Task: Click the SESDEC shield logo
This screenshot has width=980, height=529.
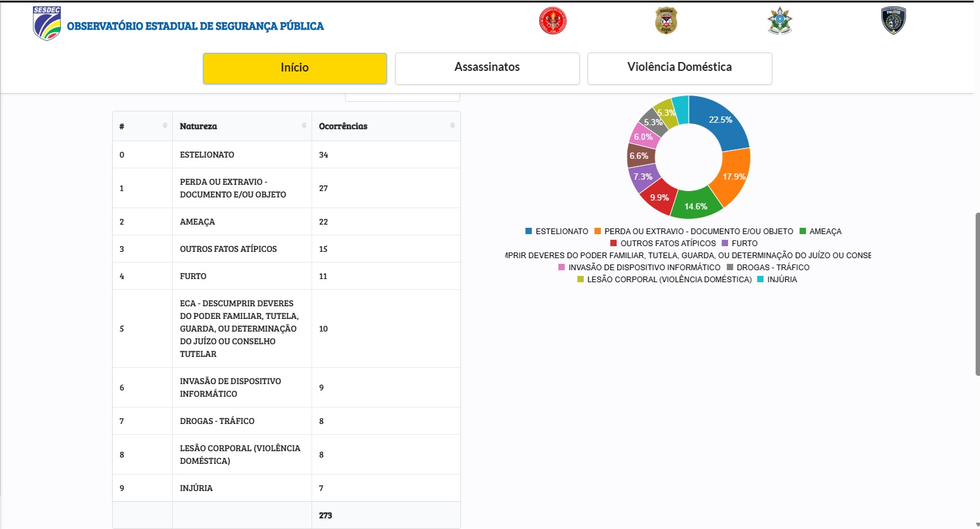Action: click(47, 23)
